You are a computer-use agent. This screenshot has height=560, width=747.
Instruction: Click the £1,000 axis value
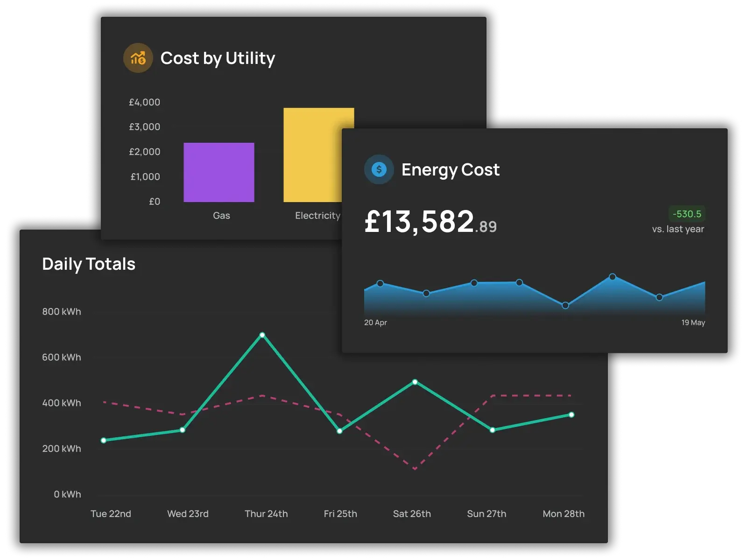pyautogui.click(x=145, y=177)
